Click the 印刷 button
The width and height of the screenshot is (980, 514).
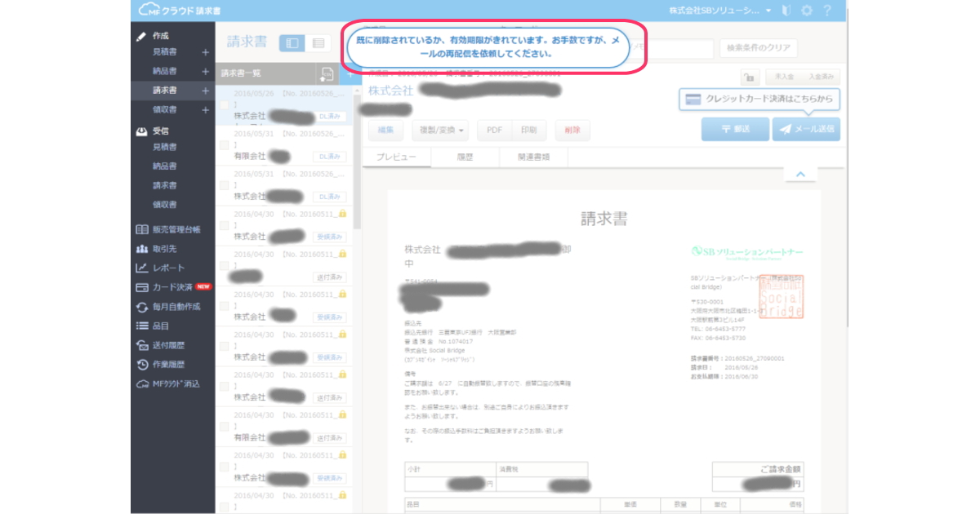point(528,130)
